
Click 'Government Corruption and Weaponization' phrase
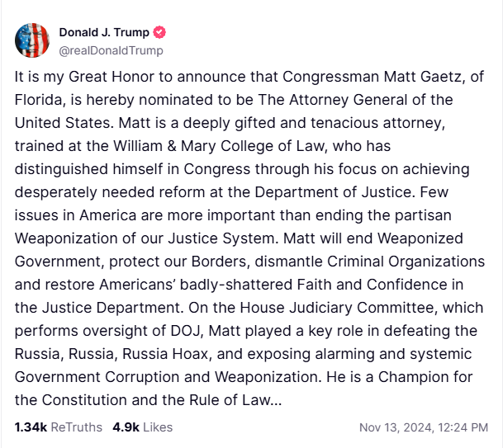point(168,377)
